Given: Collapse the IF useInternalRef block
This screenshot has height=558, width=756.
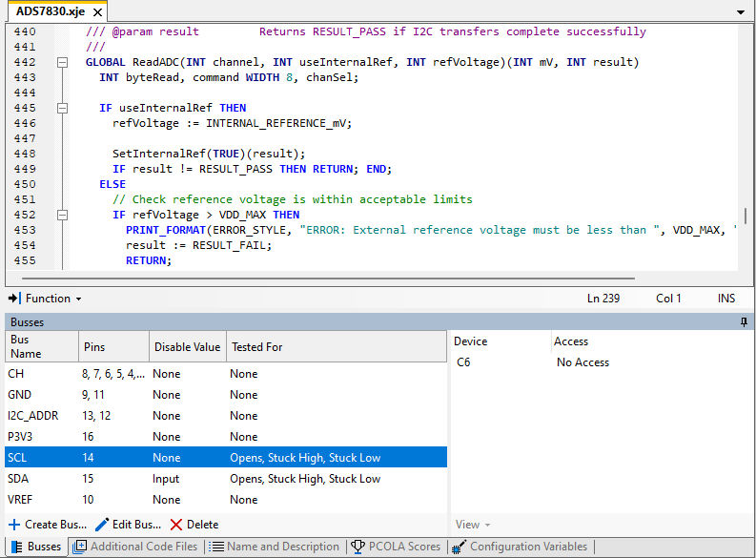Looking at the screenshot, I should pyautogui.click(x=63, y=108).
